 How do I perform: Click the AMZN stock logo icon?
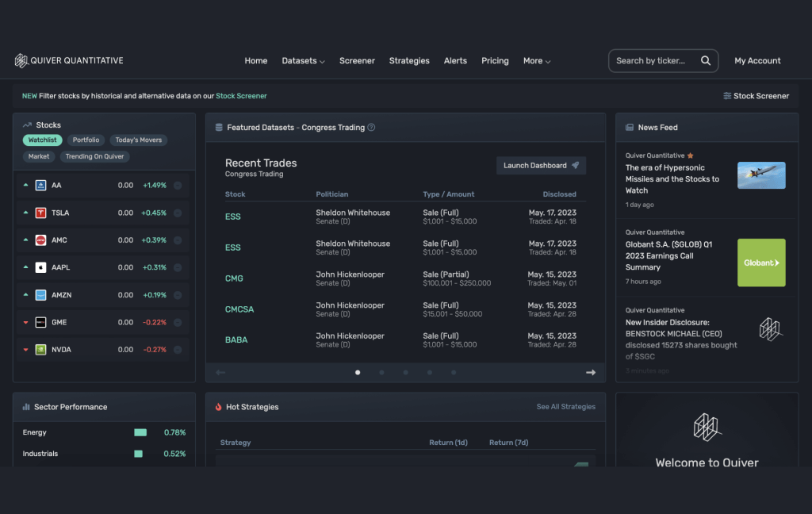(40, 295)
